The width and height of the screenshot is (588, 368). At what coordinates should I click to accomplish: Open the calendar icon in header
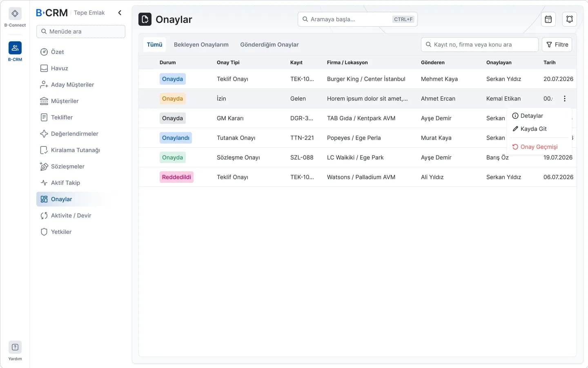pyautogui.click(x=548, y=19)
